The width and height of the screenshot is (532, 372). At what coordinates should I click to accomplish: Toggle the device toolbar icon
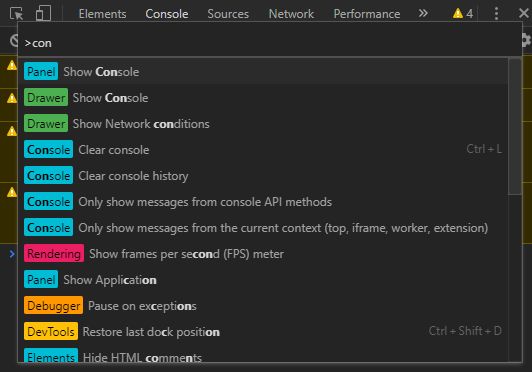point(43,14)
